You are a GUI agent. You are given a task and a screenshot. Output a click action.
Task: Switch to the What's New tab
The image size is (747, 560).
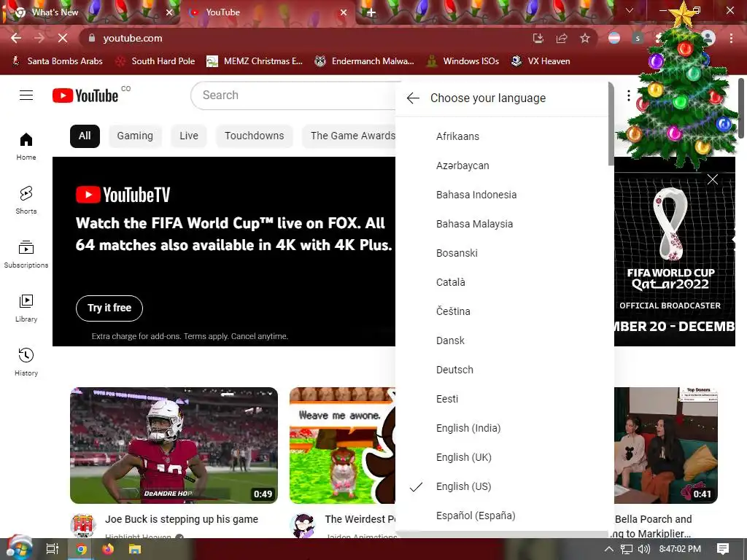(90, 12)
